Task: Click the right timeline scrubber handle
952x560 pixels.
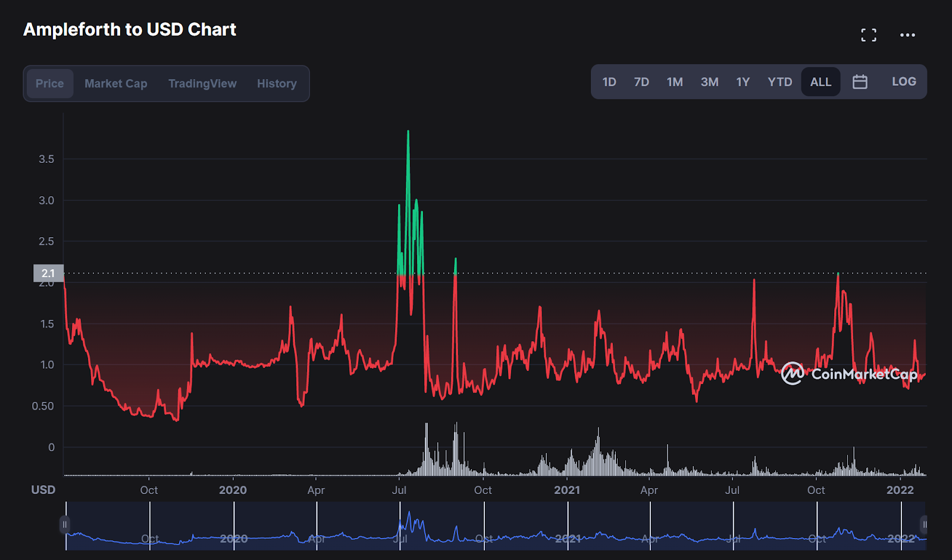Action: coord(924,525)
